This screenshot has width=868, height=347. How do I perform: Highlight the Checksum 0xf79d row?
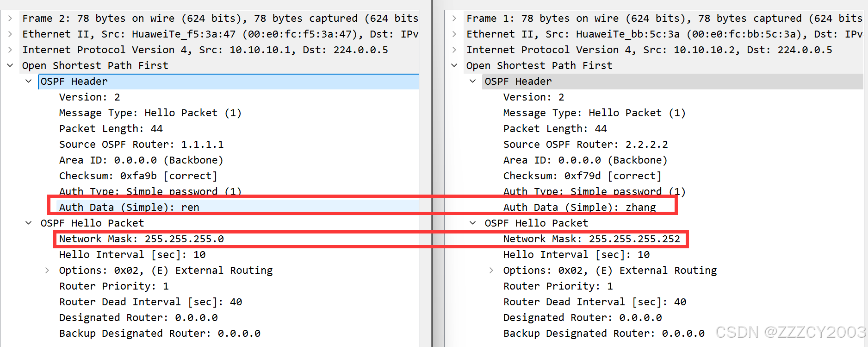(x=582, y=176)
